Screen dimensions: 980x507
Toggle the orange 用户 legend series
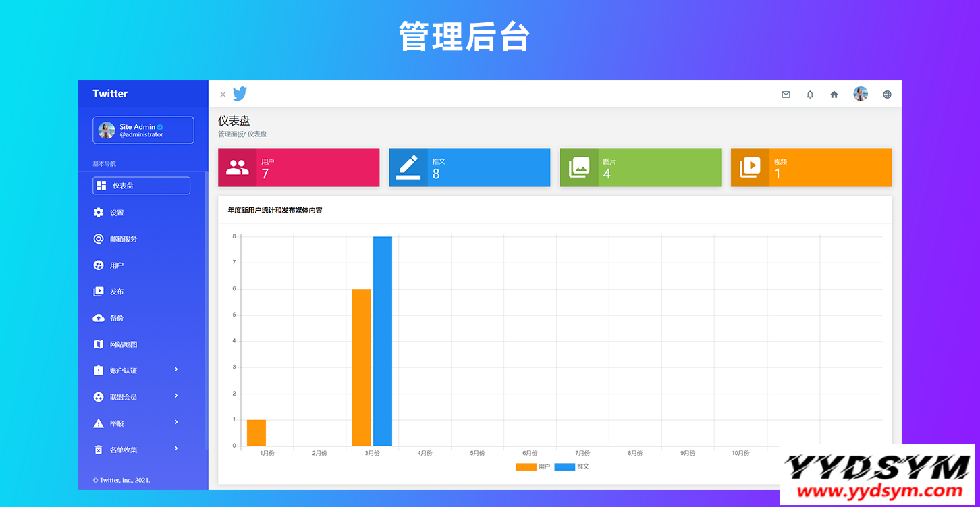(526, 466)
